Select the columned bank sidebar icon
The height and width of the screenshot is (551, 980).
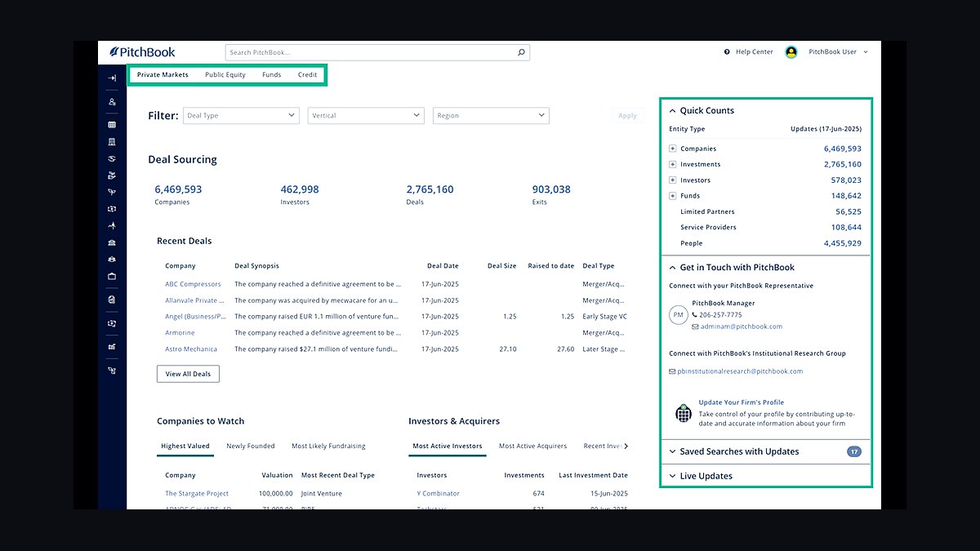112,242
